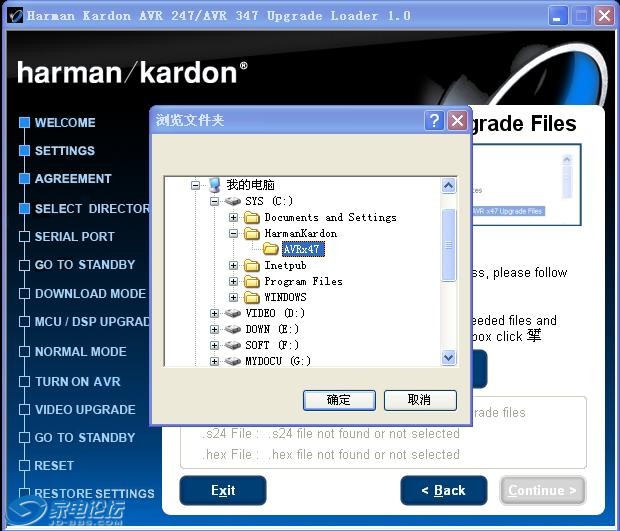Minimize the Upgrade Loader window
Image resolution: width=620 pixels, height=531 pixels.
558,16
